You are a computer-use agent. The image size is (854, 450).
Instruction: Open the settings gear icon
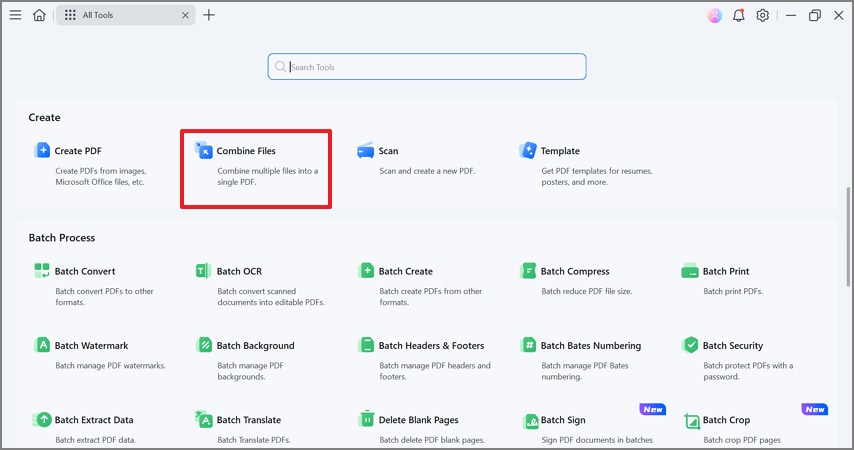(x=762, y=15)
